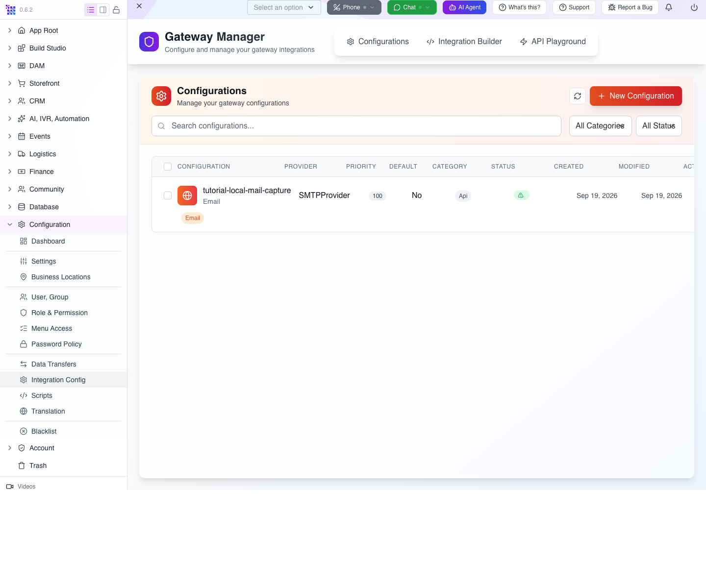The image size is (706, 588).
Task: Click the Business Locations pin icon
Action: pyautogui.click(x=24, y=277)
